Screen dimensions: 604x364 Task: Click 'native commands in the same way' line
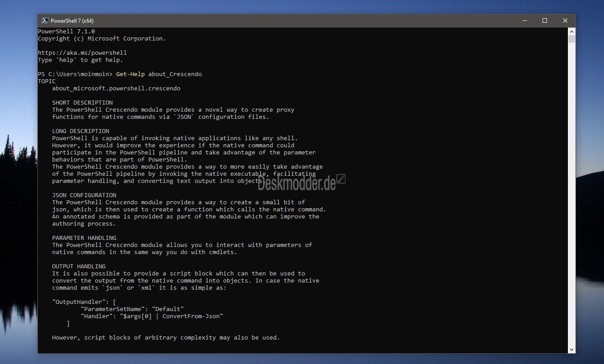click(x=145, y=252)
